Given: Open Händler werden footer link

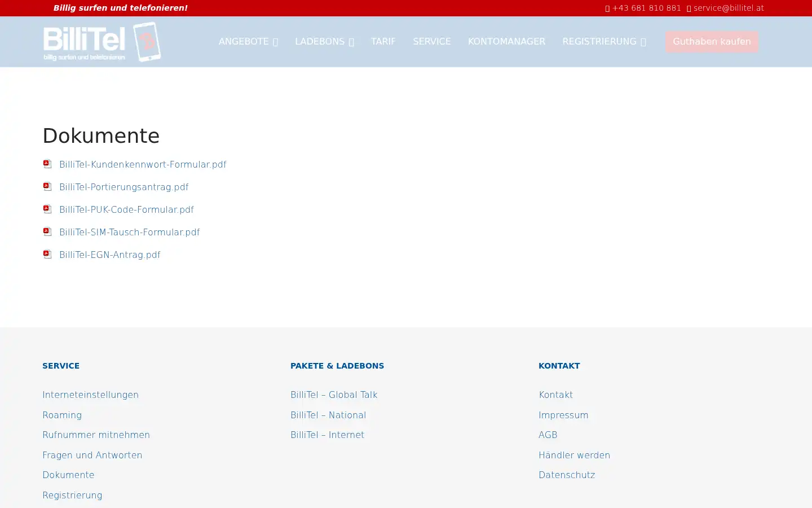Looking at the screenshot, I should tap(574, 455).
